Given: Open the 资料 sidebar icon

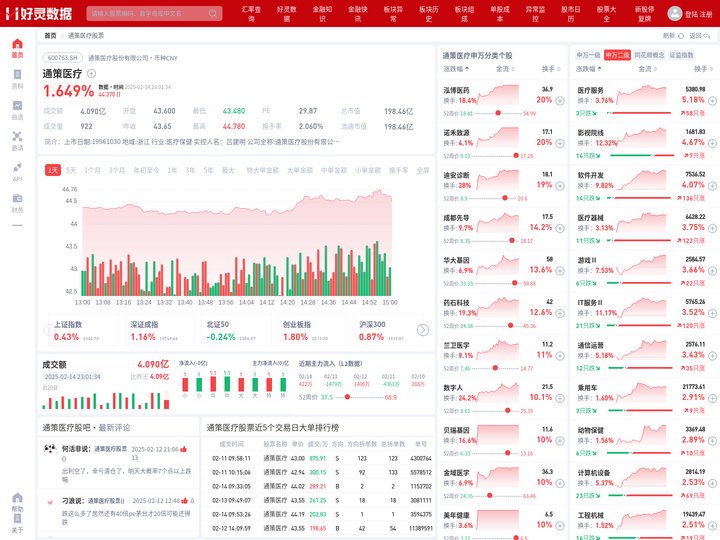Looking at the screenshot, I should [17, 74].
